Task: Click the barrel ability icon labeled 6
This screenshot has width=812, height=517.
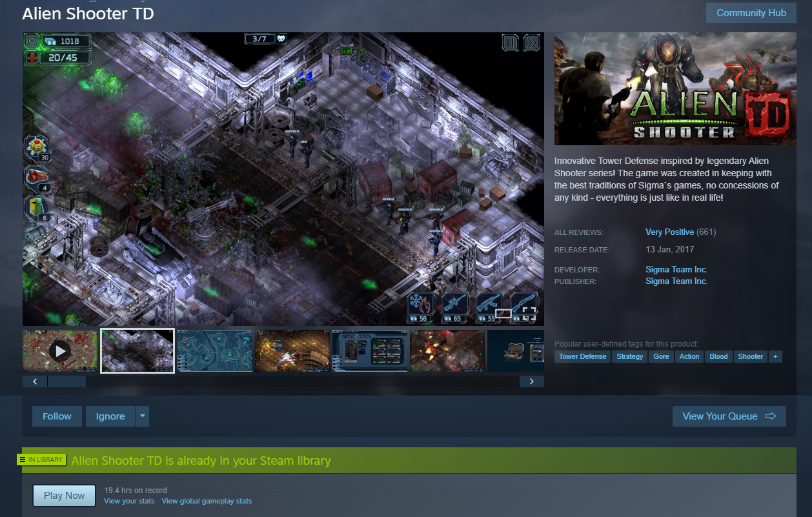Action: [x=36, y=208]
